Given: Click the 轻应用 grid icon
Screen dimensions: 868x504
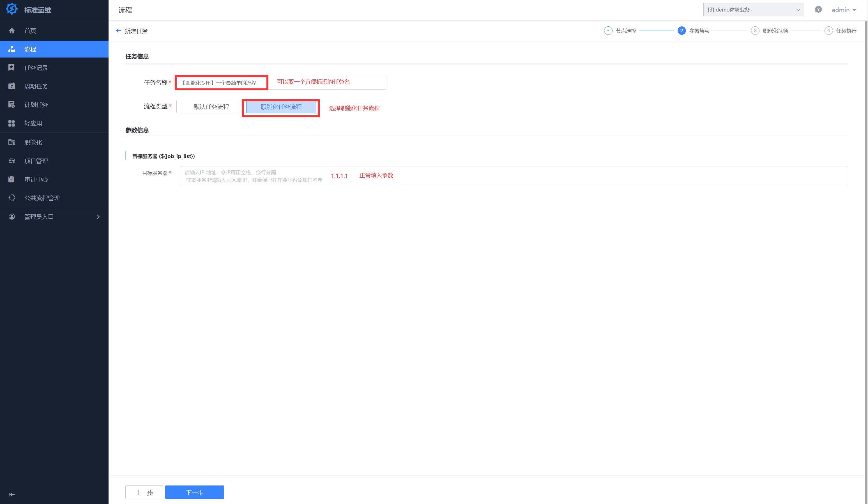Looking at the screenshot, I should tap(12, 123).
